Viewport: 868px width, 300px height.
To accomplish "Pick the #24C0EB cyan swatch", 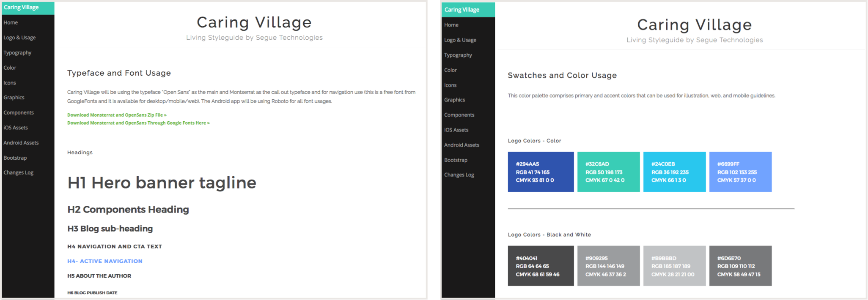I will pyautogui.click(x=674, y=172).
